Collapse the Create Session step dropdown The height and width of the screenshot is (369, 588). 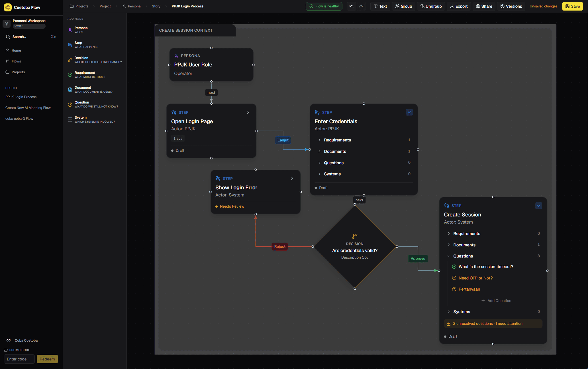point(539,206)
